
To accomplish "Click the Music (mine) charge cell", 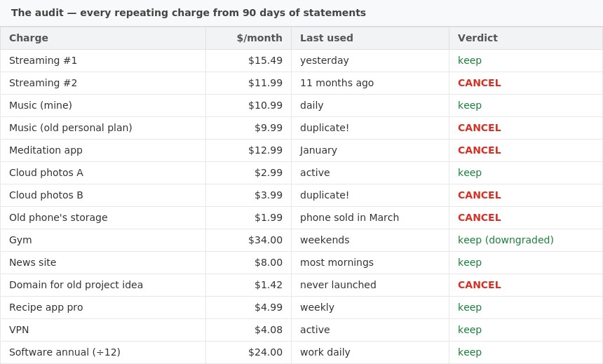I will coord(103,105).
